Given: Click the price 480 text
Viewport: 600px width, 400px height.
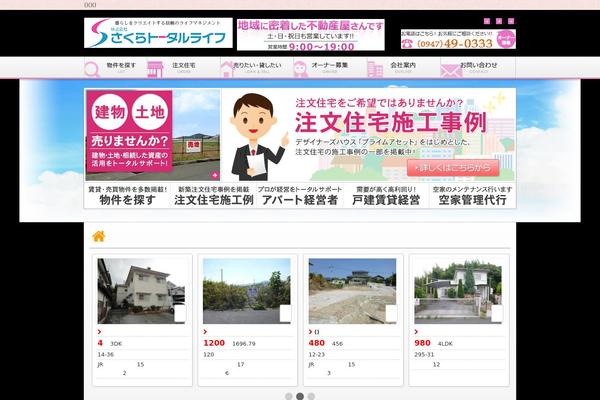Looking at the screenshot, I should (317, 343).
